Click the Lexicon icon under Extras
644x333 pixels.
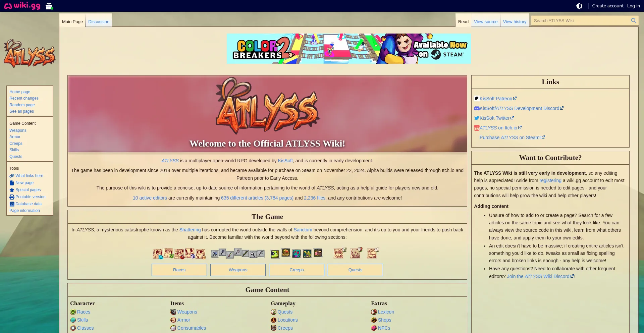(374, 312)
